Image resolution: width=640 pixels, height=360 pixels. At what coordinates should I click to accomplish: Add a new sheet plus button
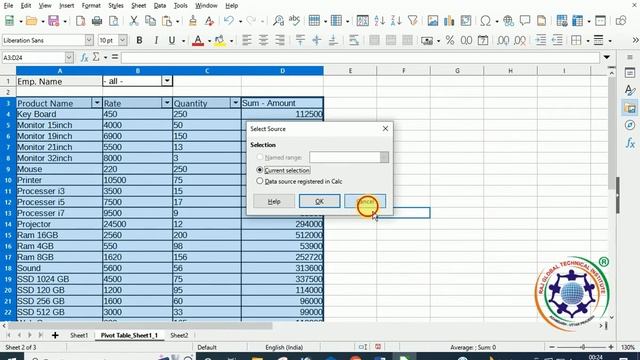point(55,335)
